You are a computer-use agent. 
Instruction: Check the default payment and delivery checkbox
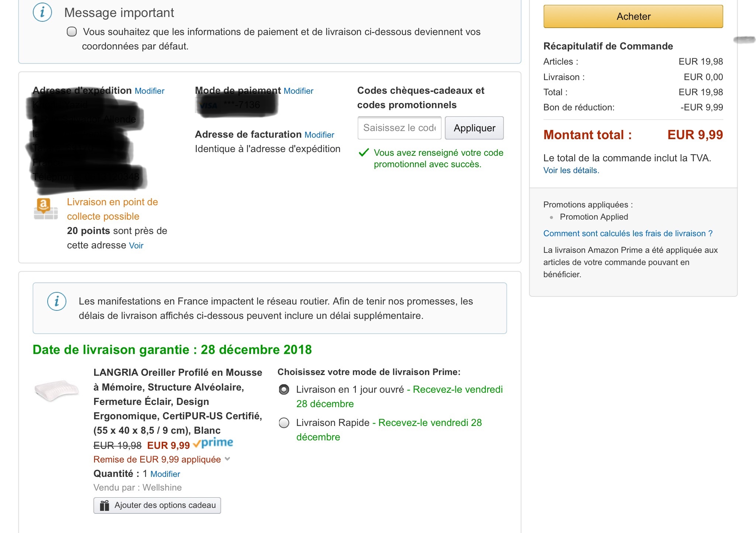(72, 32)
